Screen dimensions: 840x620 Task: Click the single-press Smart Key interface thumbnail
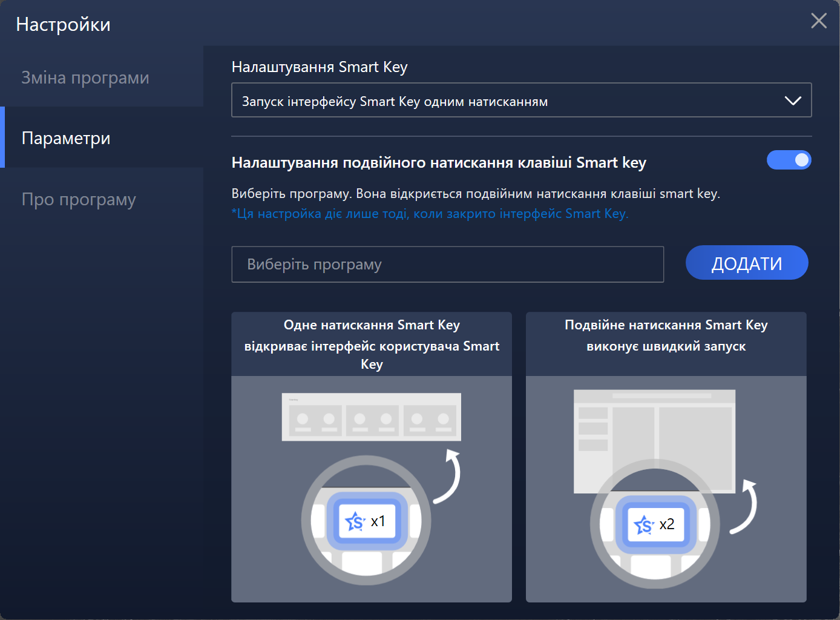click(x=372, y=417)
